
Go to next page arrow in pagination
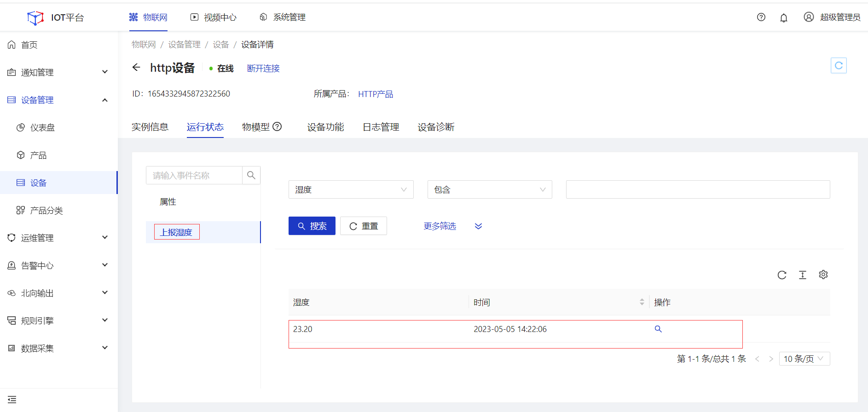click(771, 359)
